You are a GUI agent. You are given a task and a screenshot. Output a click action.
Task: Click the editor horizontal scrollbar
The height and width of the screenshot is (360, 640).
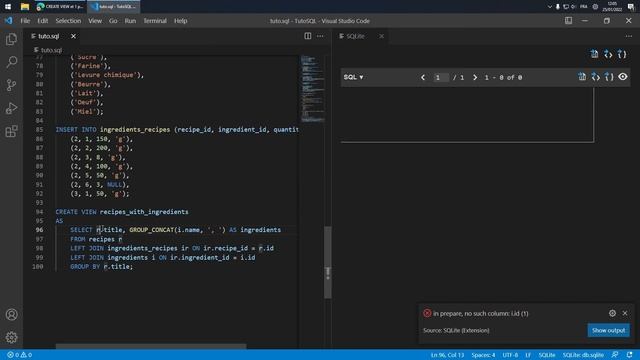151,347
